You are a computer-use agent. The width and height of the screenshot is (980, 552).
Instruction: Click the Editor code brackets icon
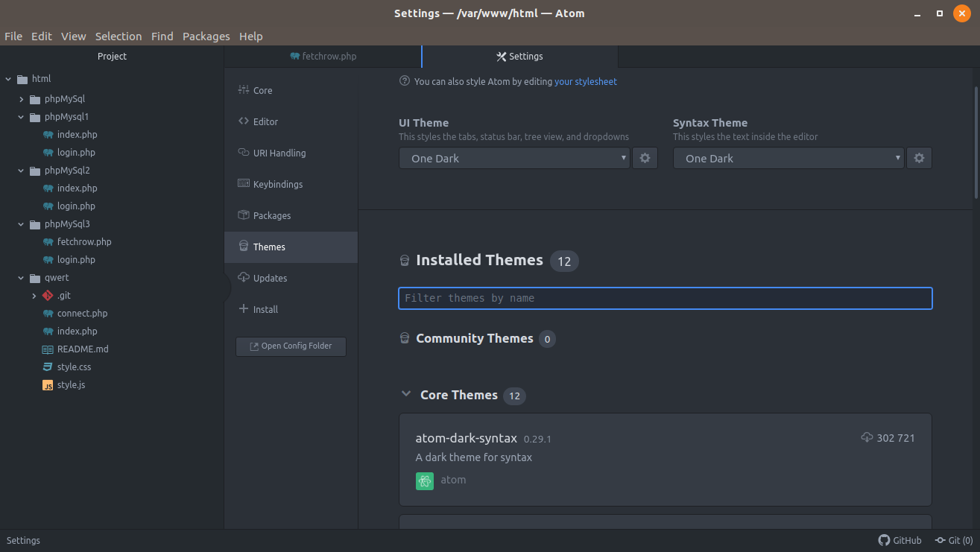point(243,121)
